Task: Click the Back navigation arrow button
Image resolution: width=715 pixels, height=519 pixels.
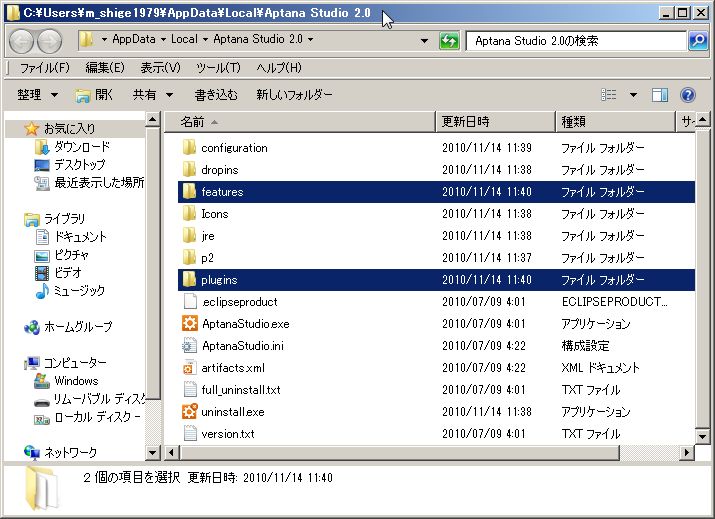Action: (21, 42)
